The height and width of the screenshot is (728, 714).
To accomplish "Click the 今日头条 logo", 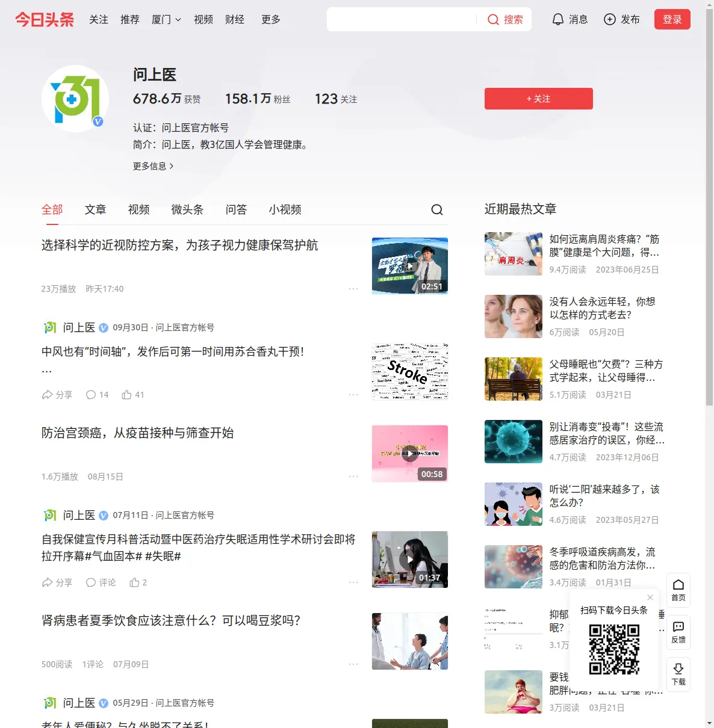I will pyautogui.click(x=45, y=19).
